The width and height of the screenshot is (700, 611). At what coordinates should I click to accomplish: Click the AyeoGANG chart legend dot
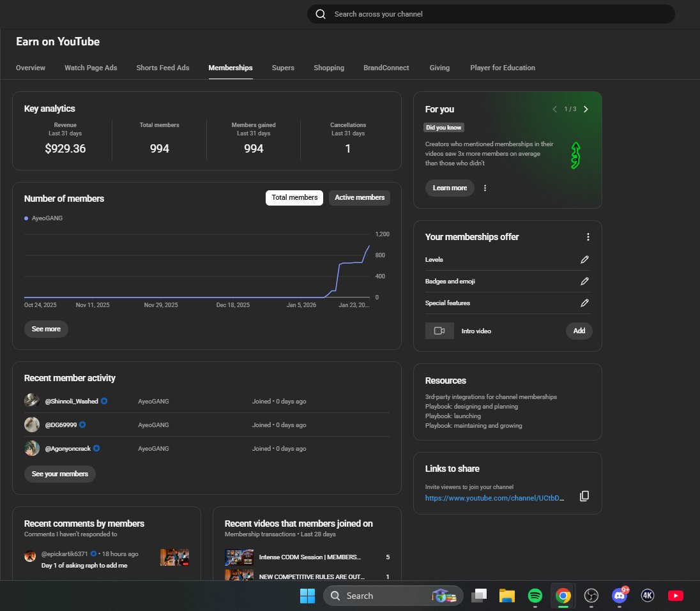(26, 218)
